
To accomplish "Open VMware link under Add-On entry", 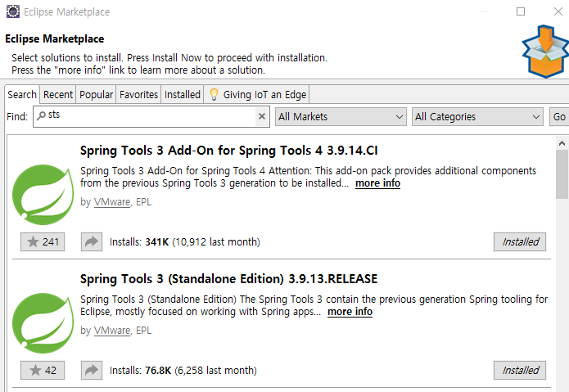I will click(x=112, y=202).
